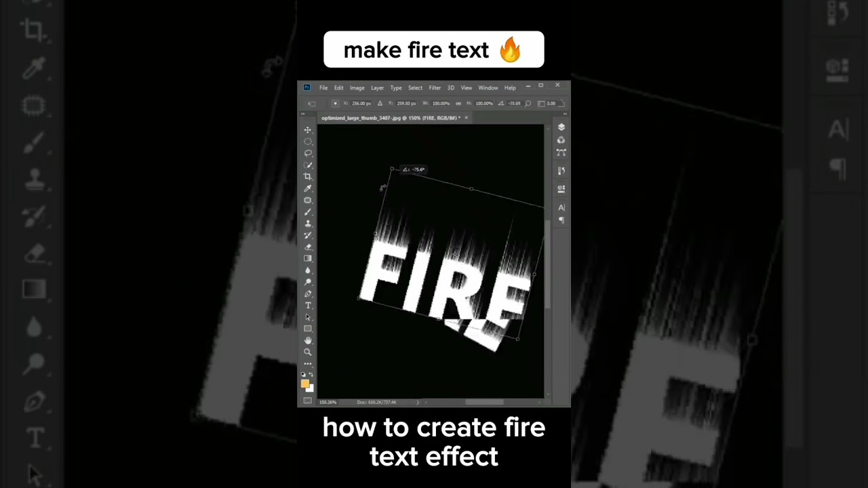Open the Edit menu
The width and height of the screenshot is (868, 488).
[x=338, y=88]
